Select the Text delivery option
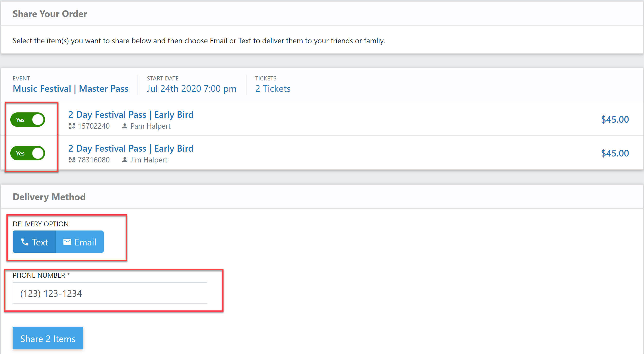This screenshot has width=644, height=354. pos(34,242)
